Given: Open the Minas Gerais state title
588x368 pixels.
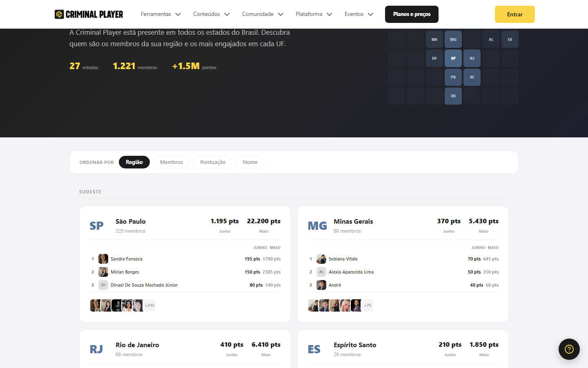Looking at the screenshot, I should (353, 221).
